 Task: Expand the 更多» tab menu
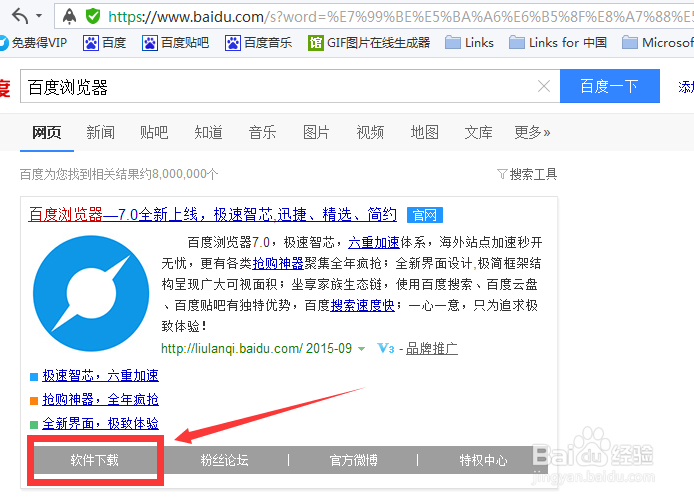coord(532,132)
